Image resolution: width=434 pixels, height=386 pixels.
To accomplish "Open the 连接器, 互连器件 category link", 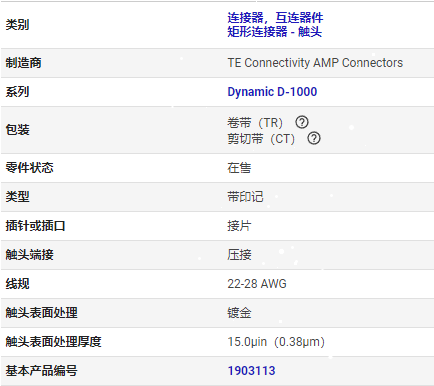I will [275, 18].
